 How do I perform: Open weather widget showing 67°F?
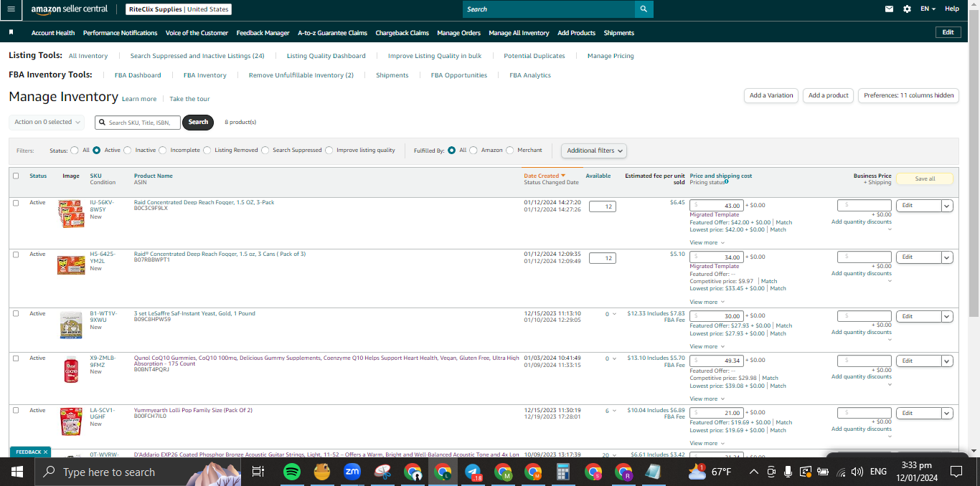(x=710, y=472)
